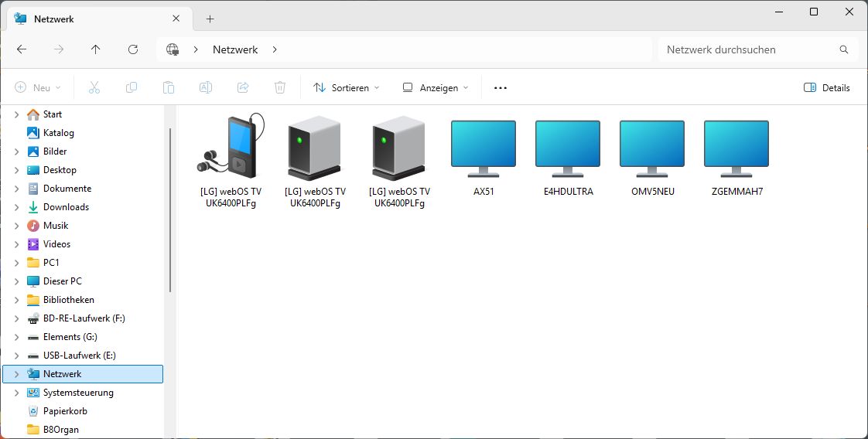Open Systemsteuerung in the sidebar
The image size is (868, 439).
(x=78, y=393)
